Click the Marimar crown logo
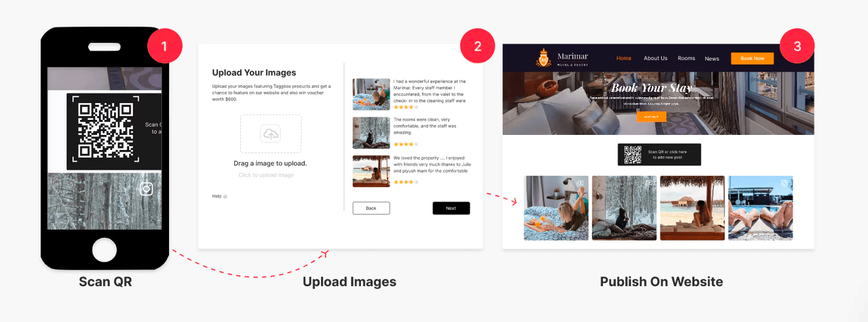This screenshot has width=868, height=322. click(544, 59)
